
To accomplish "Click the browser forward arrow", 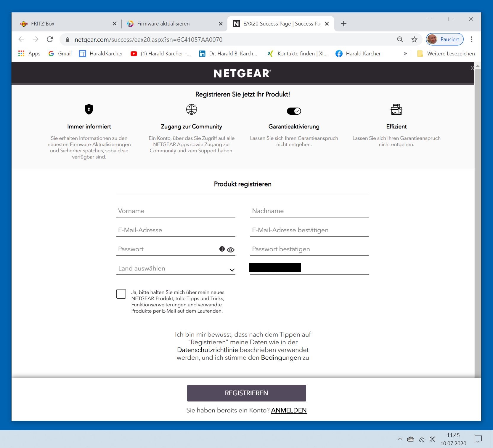I will (x=36, y=39).
